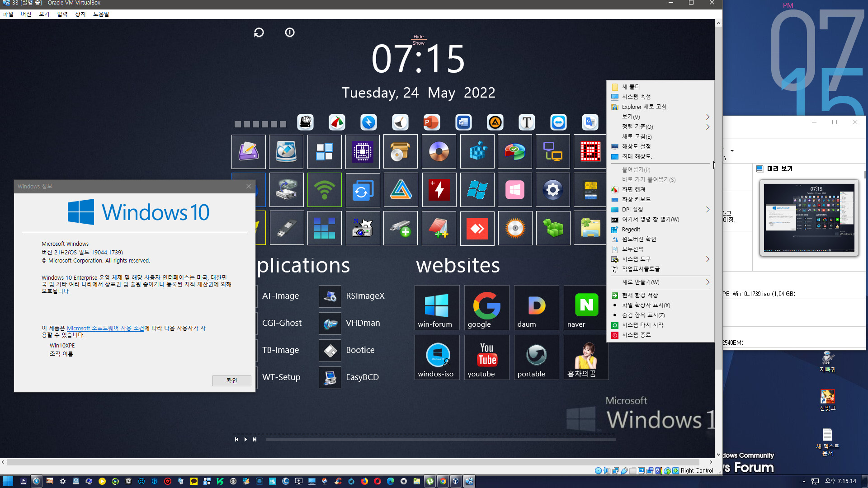This screenshot has height=488, width=868.
Task: Expand the 새로 만들기(W) submenu
Action: pos(660,282)
